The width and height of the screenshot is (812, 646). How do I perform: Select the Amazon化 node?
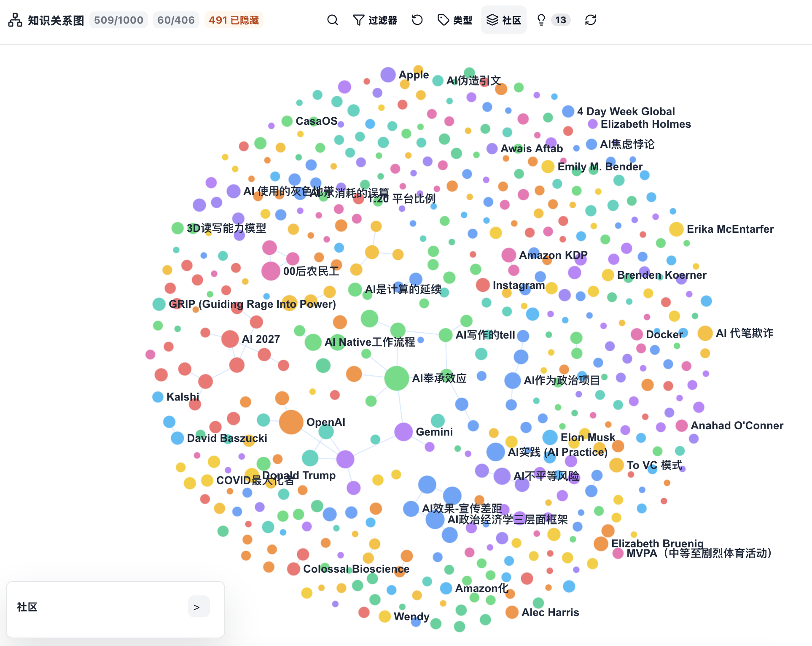coord(446,588)
